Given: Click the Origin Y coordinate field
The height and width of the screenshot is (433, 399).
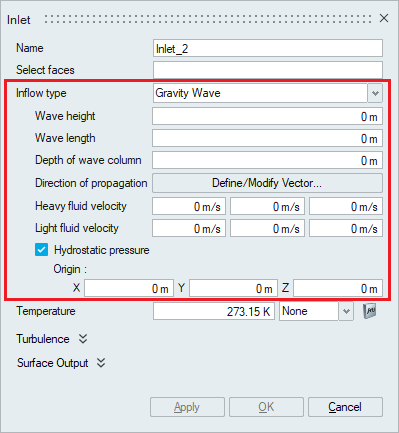Looking at the screenshot, I should [x=233, y=288].
